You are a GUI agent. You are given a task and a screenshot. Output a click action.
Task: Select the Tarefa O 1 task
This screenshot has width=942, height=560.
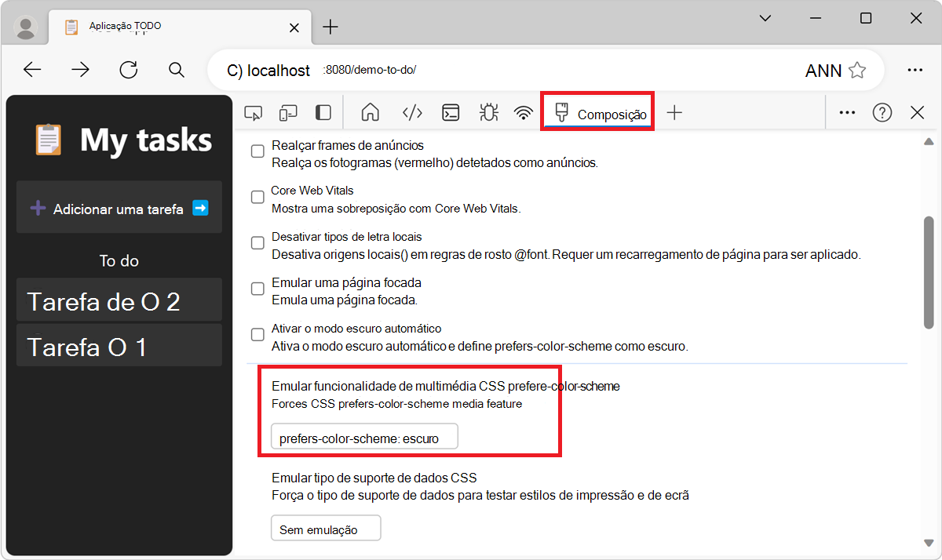(x=119, y=344)
